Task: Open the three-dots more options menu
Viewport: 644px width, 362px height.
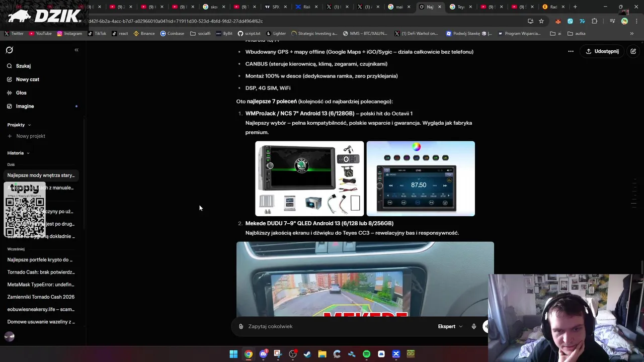Action: [571, 51]
